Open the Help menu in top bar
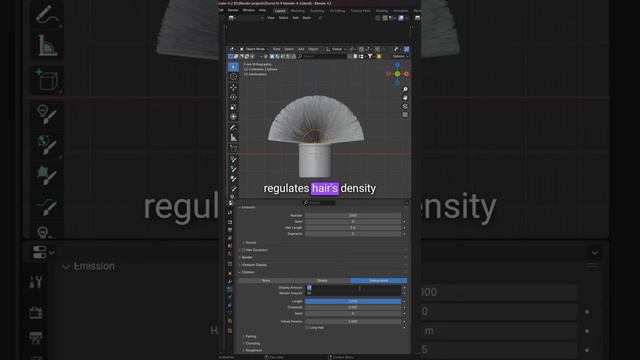This screenshot has height=360, width=640. tap(262, 10)
